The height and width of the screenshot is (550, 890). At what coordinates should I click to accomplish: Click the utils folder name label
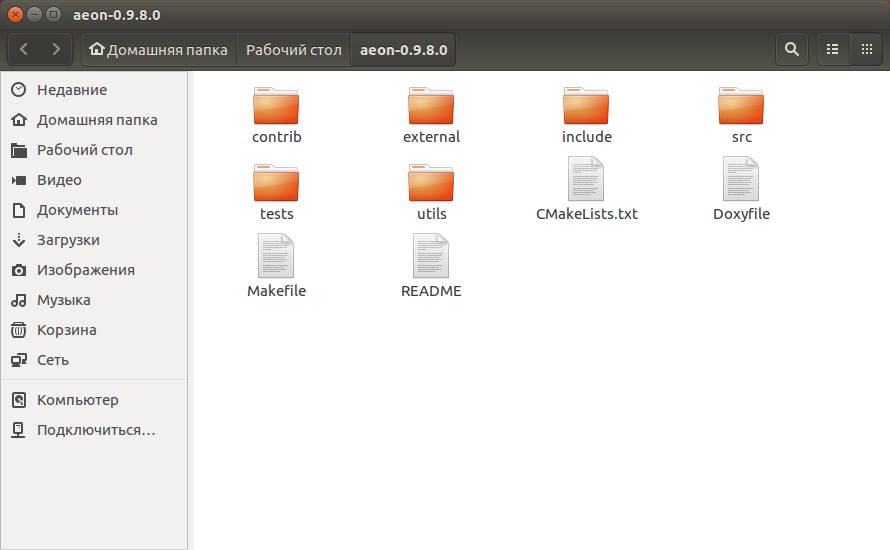[x=431, y=214]
